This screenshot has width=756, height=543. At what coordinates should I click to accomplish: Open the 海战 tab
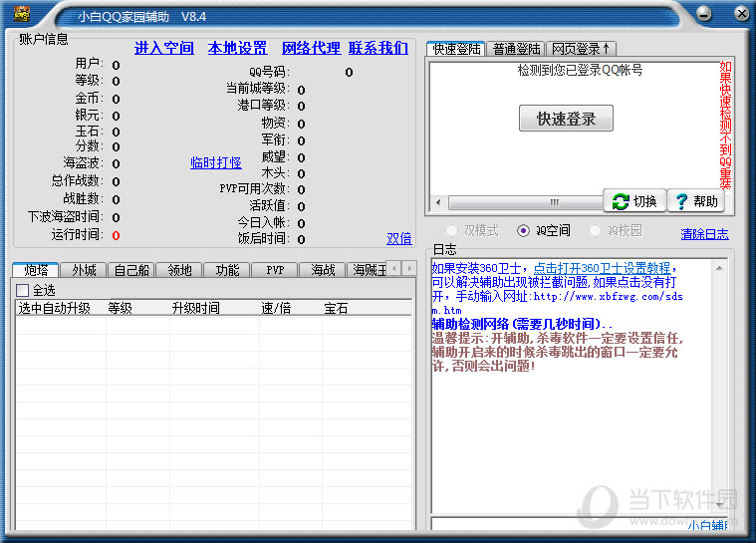tap(323, 270)
